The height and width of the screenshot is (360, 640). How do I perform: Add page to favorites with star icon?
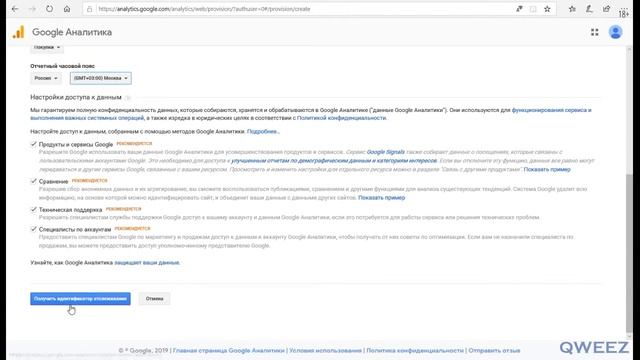pos(547,9)
